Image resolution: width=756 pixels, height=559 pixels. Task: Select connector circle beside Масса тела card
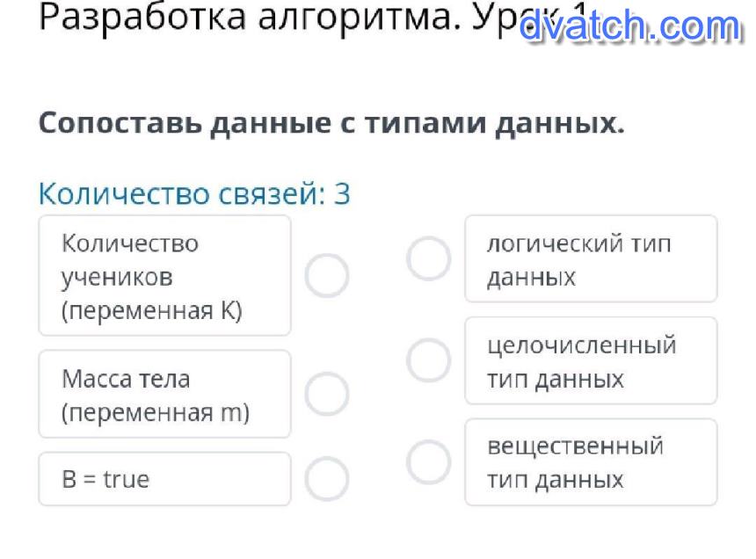327,394
